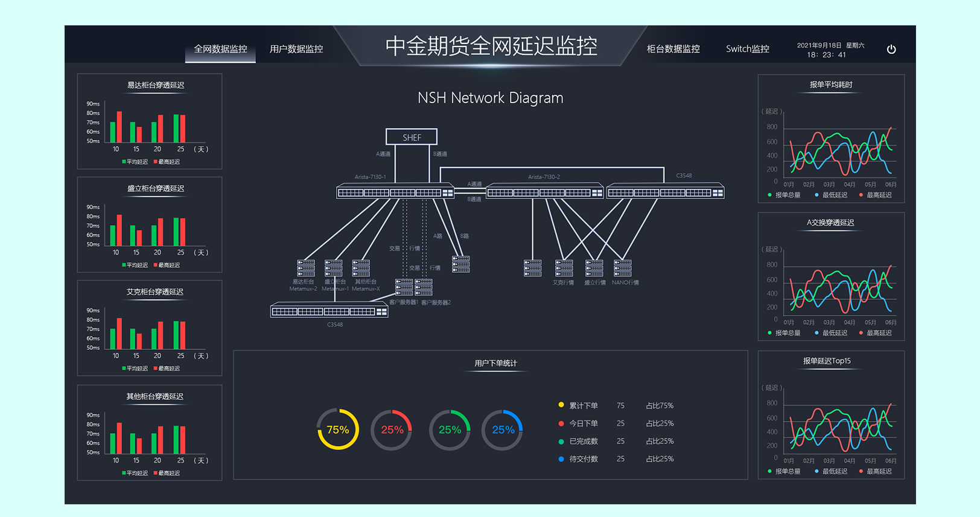Select the unlabeled server left of 艾克行情

point(533,268)
